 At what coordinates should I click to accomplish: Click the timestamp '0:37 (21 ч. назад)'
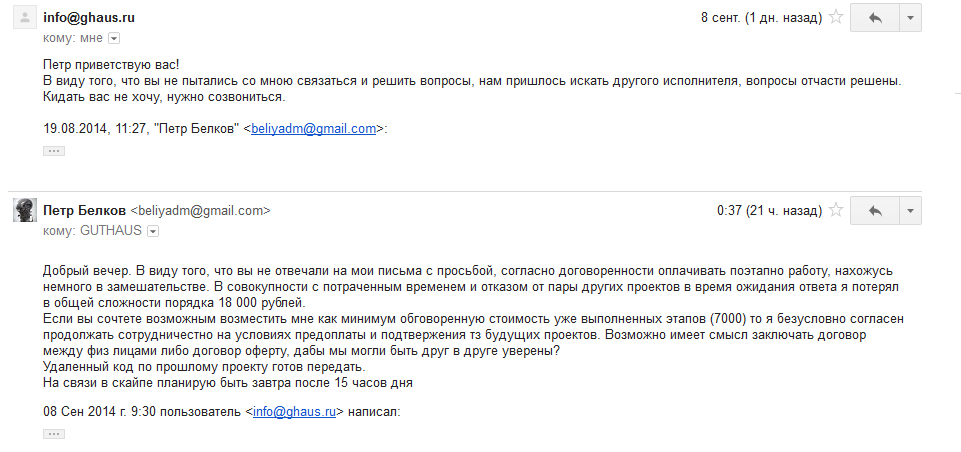pyautogui.click(x=766, y=211)
